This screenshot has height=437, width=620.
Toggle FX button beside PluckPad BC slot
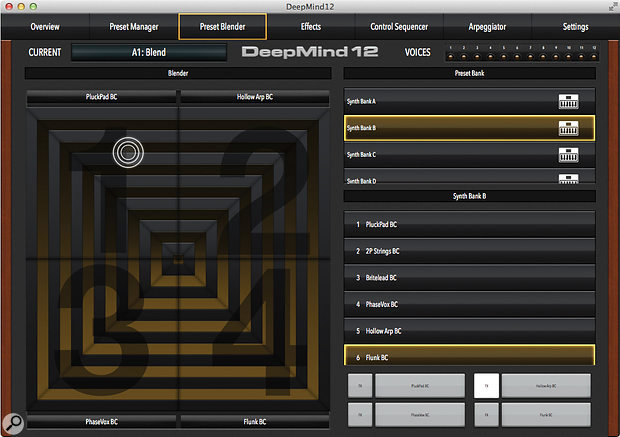pyautogui.click(x=360, y=386)
